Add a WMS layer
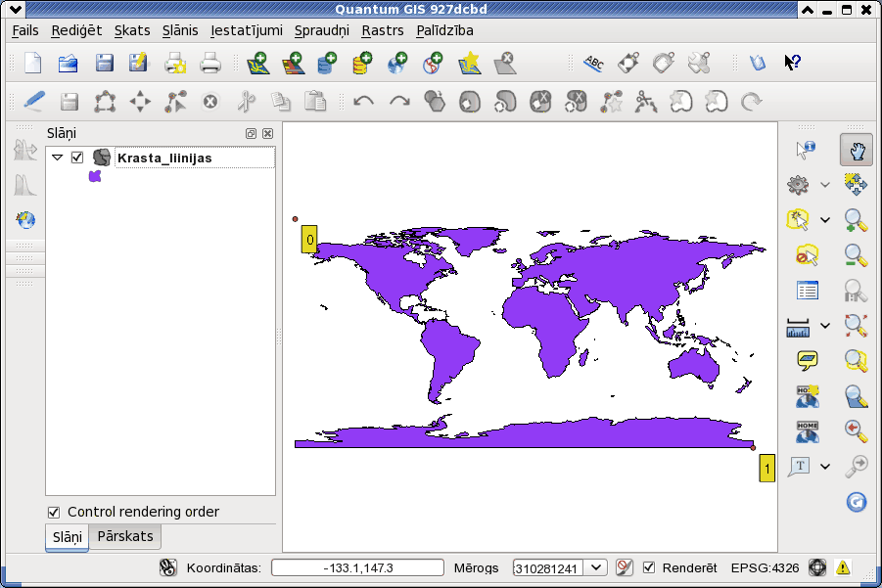 pos(397,63)
